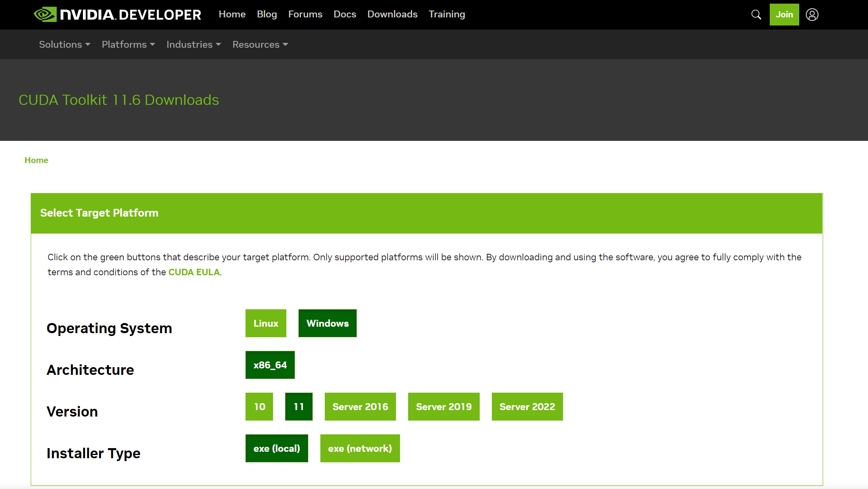Expand the Solutions dropdown
868x489 pixels.
[x=65, y=45]
